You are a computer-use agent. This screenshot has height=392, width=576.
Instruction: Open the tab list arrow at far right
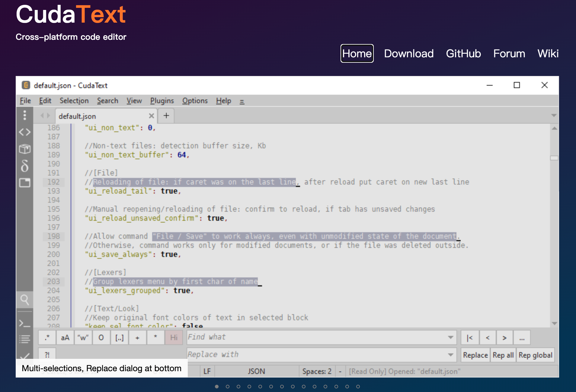(554, 115)
